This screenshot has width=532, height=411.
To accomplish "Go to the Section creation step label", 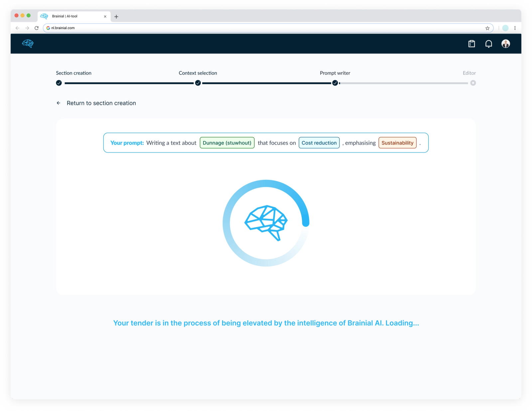I will point(73,73).
